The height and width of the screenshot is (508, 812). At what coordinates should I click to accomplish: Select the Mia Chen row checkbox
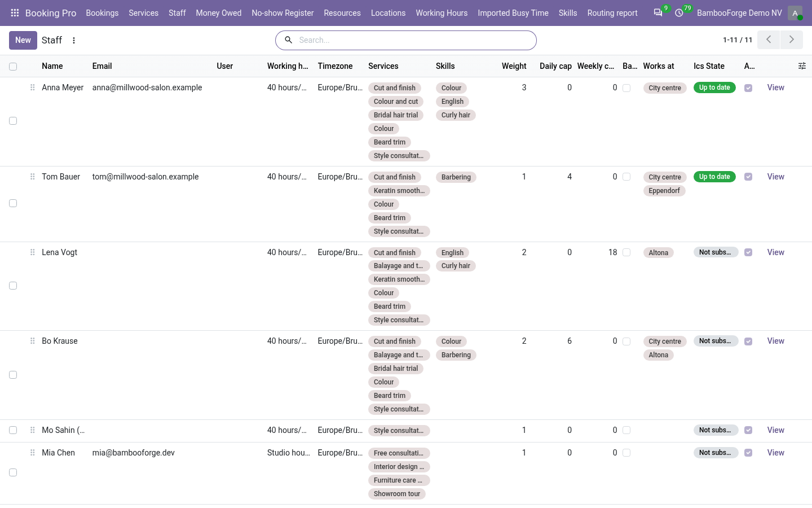pos(13,472)
